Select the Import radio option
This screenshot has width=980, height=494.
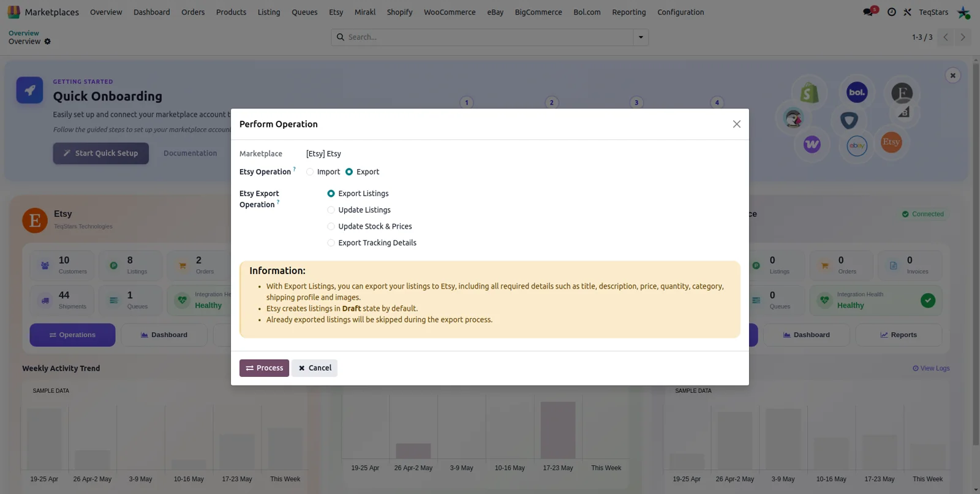[310, 172]
